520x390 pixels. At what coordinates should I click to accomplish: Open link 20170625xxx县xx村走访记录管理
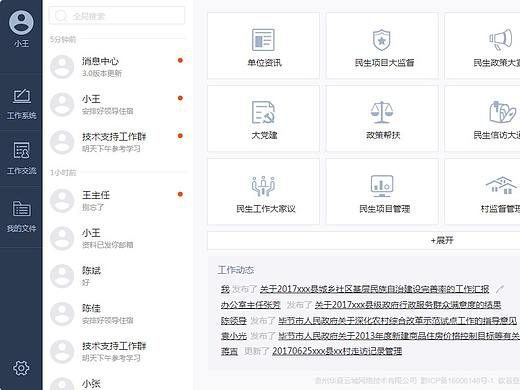337,351
